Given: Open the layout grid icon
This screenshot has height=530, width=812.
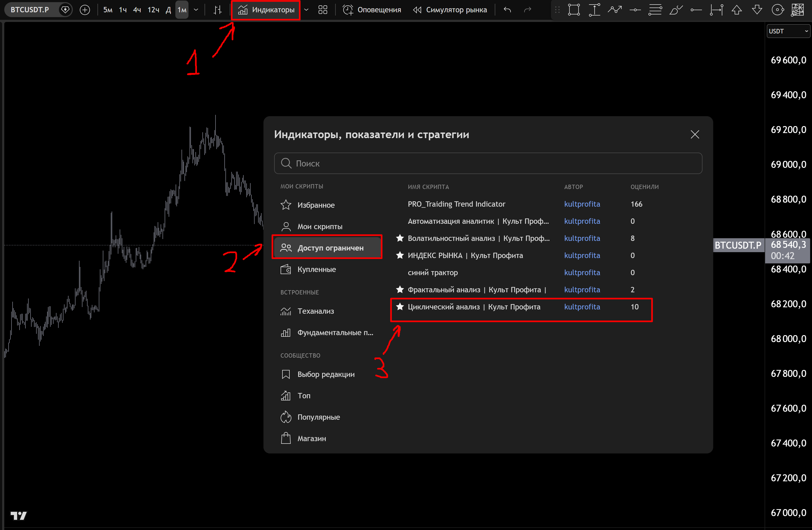Looking at the screenshot, I should click(323, 10).
